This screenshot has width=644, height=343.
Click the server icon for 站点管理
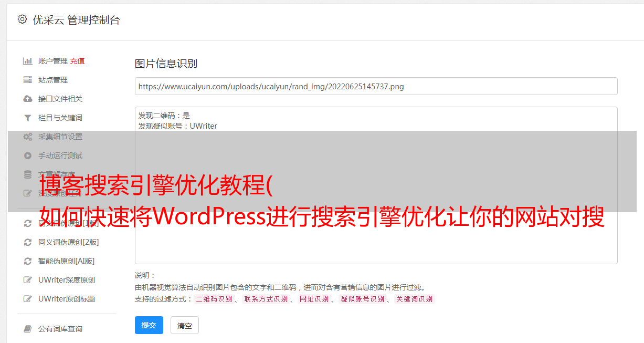28,80
